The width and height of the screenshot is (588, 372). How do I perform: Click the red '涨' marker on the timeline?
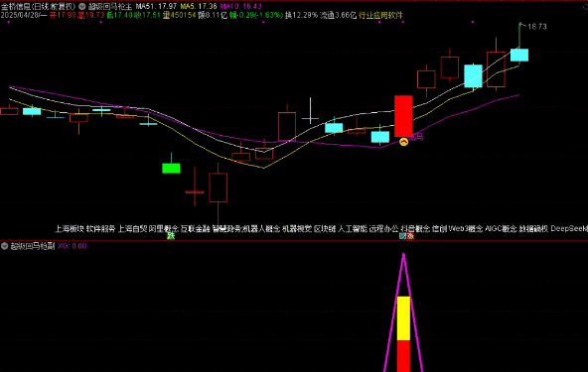(x=410, y=236)
